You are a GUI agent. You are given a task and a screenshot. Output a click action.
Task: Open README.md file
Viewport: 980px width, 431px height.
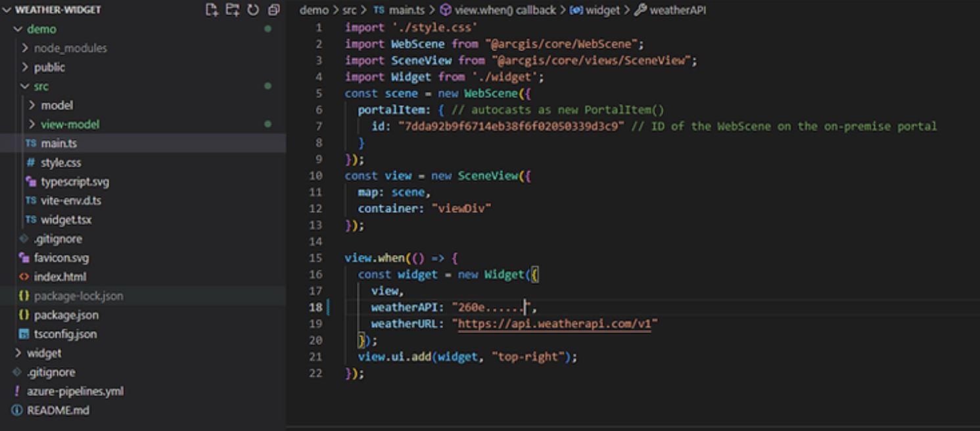pyautogui.click(x=58, y=410)
